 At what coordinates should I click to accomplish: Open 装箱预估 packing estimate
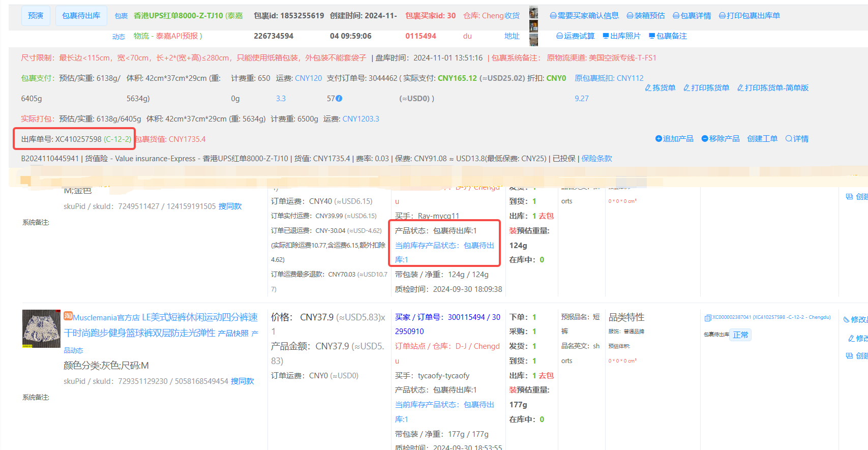tap(645, 16)
